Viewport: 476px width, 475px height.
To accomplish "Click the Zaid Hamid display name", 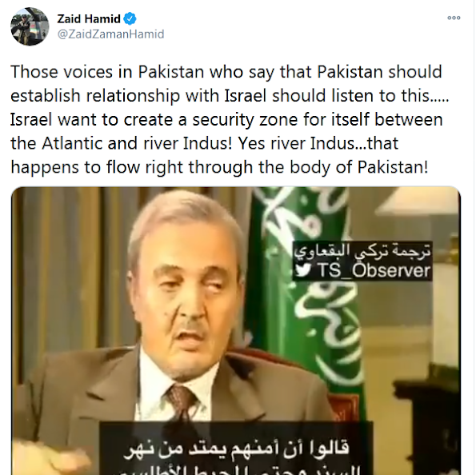I will tap(89, 19).
